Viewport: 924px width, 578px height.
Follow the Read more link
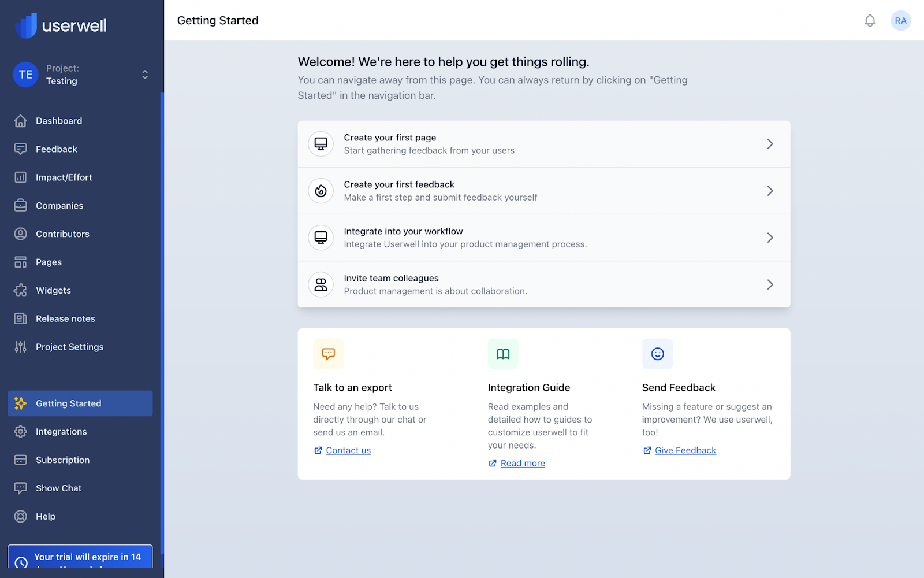[523, 463]
